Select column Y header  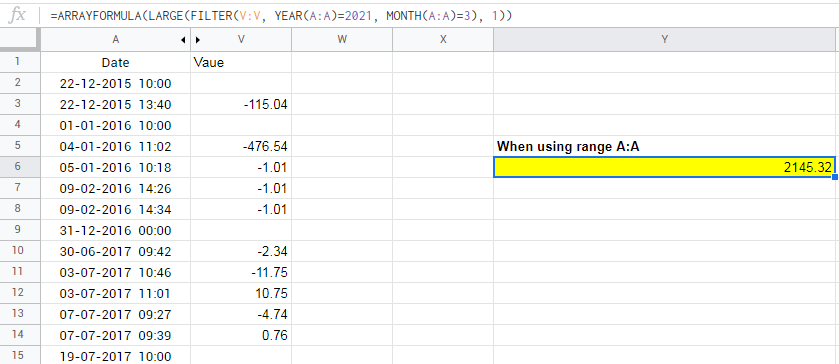click(665, 40)
